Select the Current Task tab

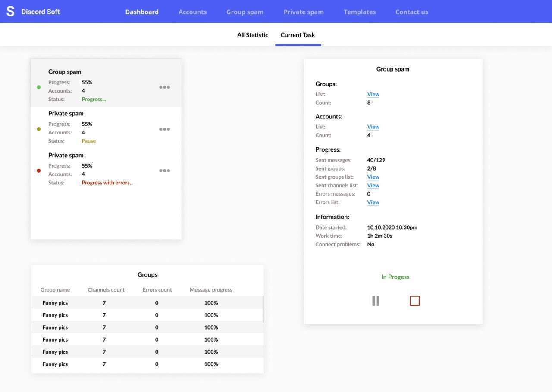298,35
